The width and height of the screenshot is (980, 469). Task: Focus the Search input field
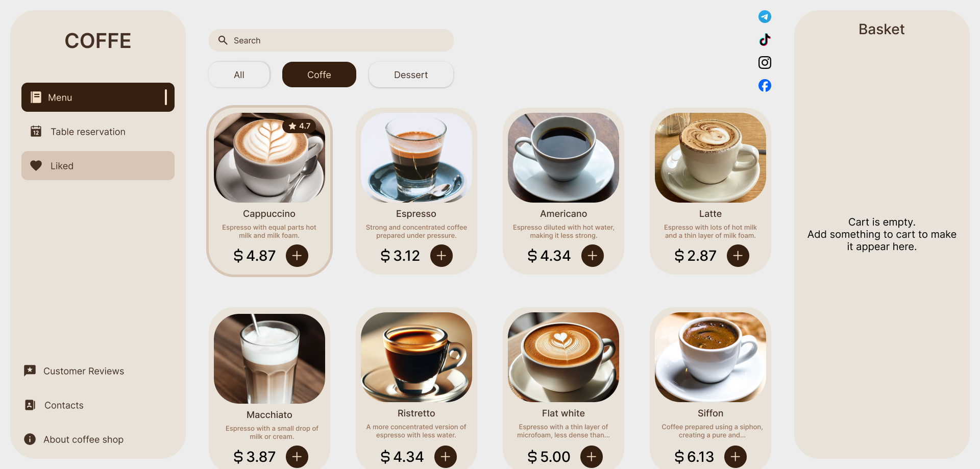click(331, 40)
